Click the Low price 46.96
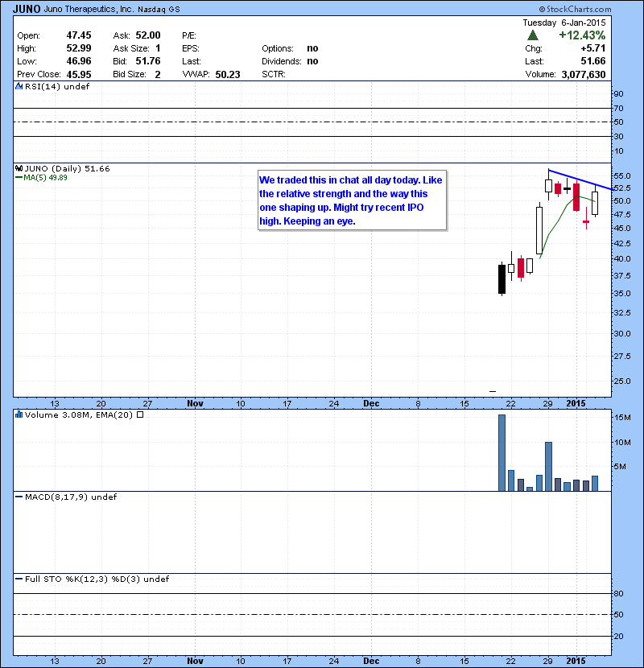The height and width of the screenshot is (668, 644). point(79,61)
